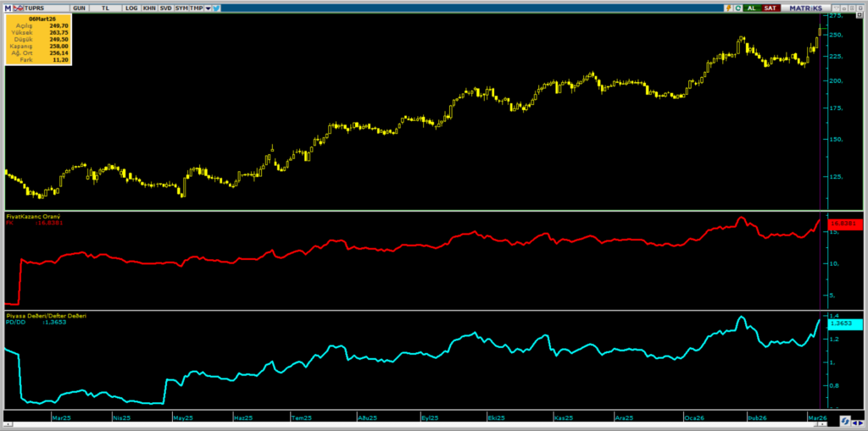This screenshot has height=431, width=868.
Task: Expand the black down-arrow menu after TMP
Action: click(208, 7)
